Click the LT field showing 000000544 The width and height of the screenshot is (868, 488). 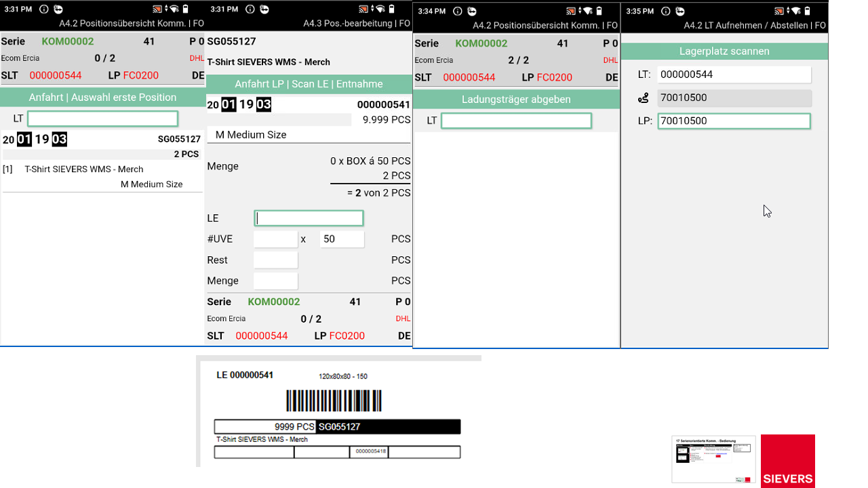[x=734, y=75]
